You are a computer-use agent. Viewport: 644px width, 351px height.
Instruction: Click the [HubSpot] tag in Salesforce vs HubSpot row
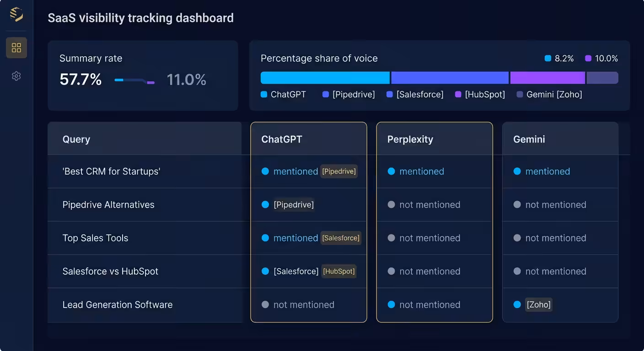[x=339, y=271]
